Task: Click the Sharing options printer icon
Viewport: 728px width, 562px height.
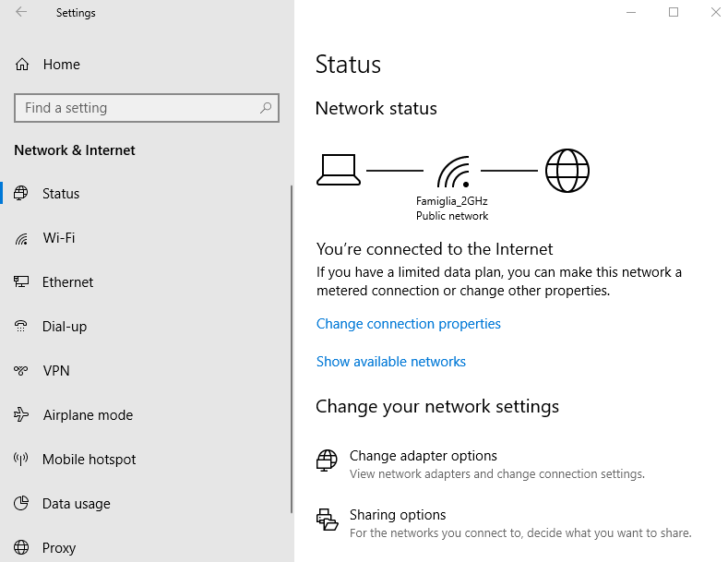Action: click(327, 520)
